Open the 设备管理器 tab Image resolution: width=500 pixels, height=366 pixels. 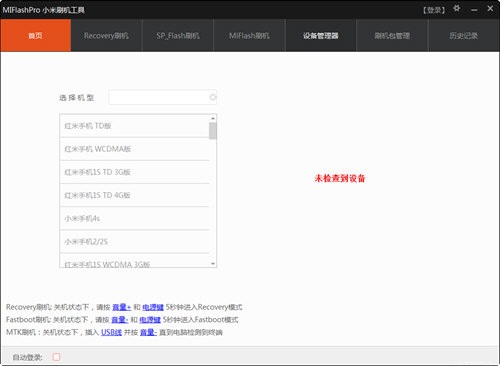coord(321,35)
